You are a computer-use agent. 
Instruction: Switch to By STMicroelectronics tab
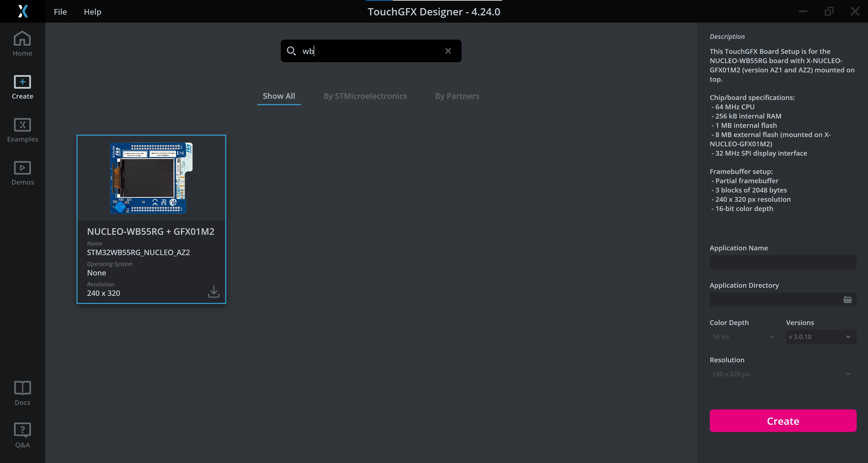click(x=365, y=96)
